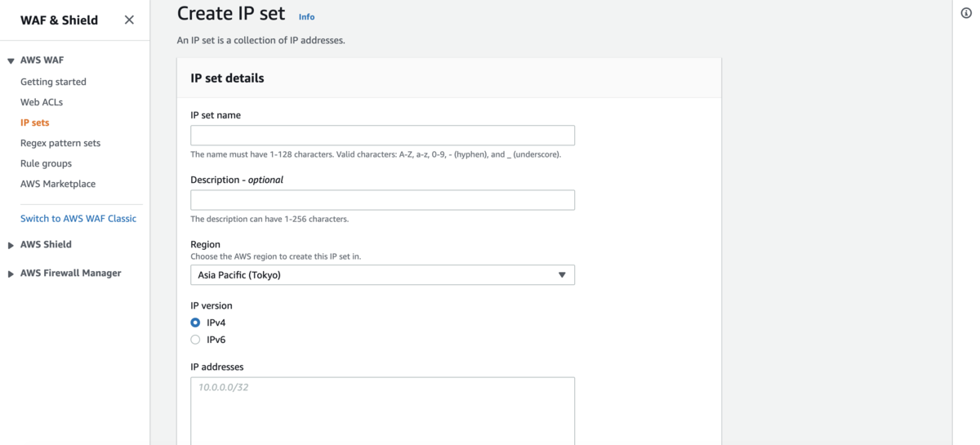
Task: Open the info panel icon
Action: tap(966, 13)
